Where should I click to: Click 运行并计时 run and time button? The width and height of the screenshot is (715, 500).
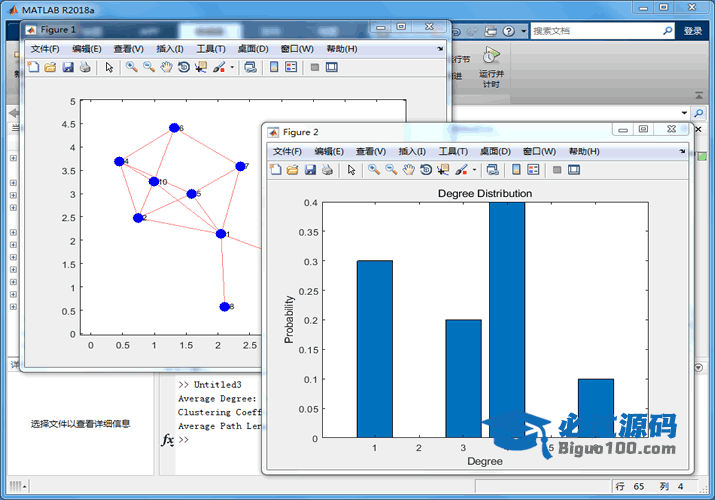[x=491, y=67]
